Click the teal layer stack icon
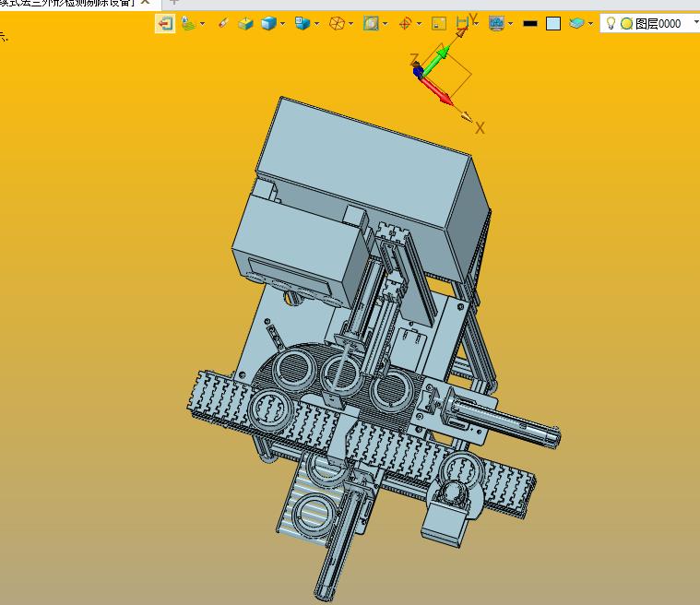This screenshot has height=605, width=700. 576,23
